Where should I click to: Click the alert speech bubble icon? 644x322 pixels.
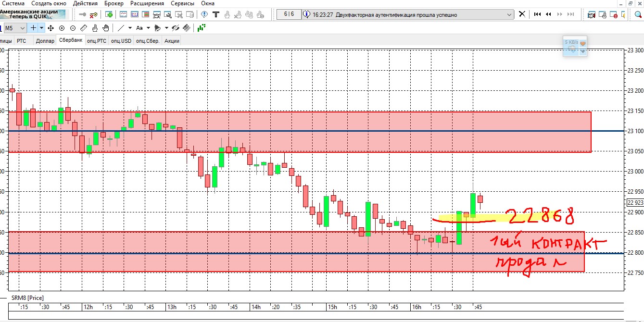[x=204, y=14]
